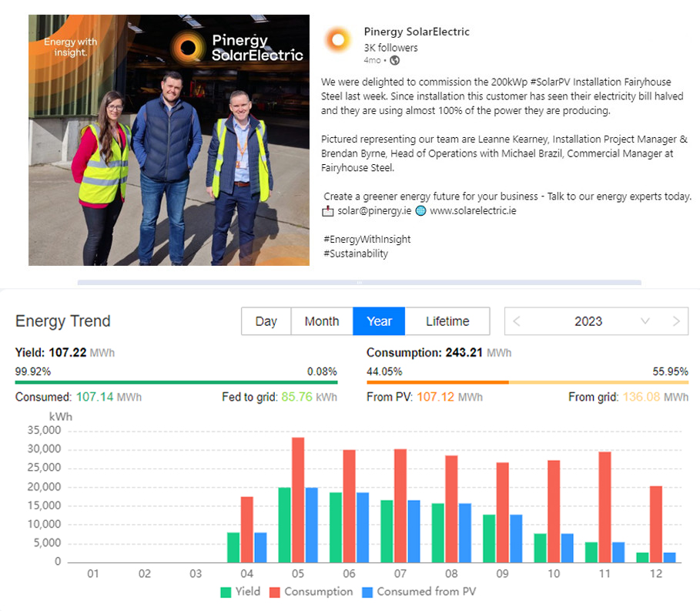This screenshot has height=611, width=700.
Task: Click the mailbox icon before solar@pinergy.ie
Action: tap(328, 211)
